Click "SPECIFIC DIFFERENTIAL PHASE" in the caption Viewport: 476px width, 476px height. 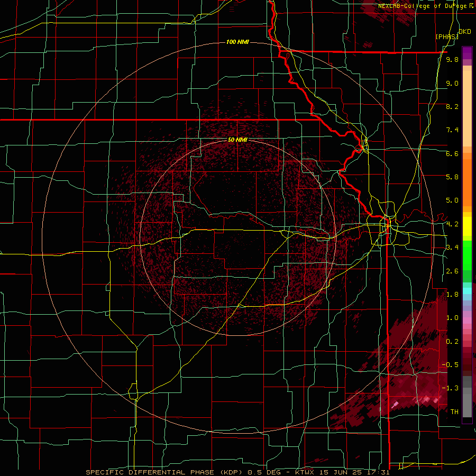coord(150,472)
